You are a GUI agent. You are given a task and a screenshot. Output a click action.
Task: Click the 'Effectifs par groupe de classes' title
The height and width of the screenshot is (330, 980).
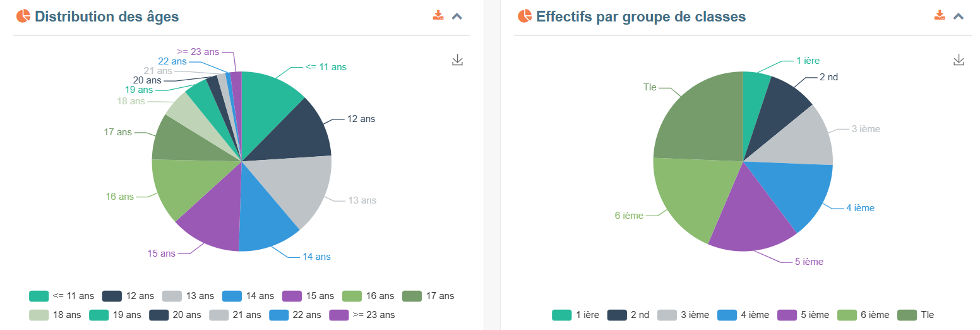coord(641,16)
